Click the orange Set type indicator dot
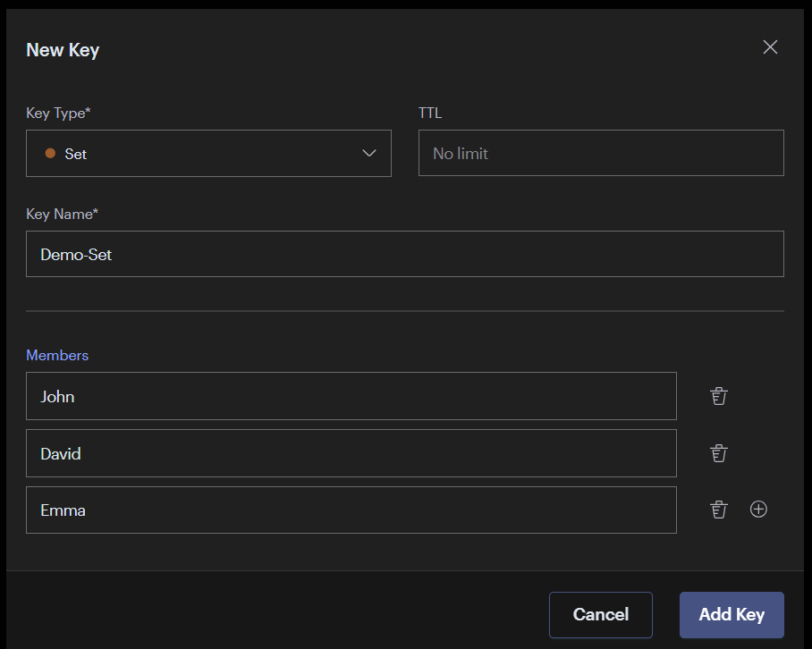The image size is (812, 649). click(49, 154)
